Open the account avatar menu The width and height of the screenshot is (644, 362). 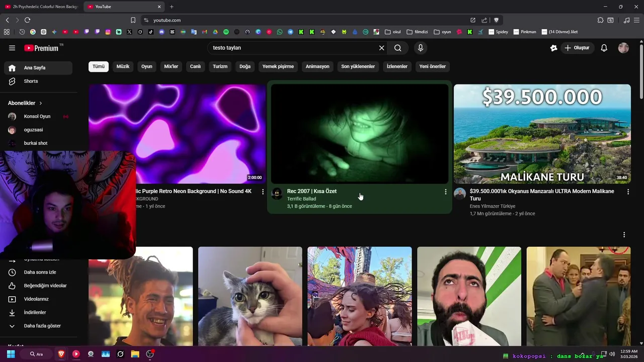coord(623,48)
